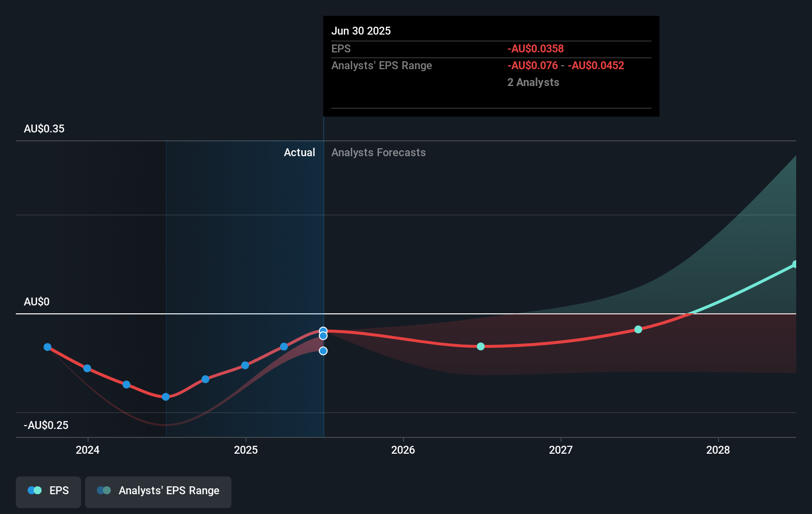
Task: Select the lowest EPS point in mid-2024
Action: [166, 397]
